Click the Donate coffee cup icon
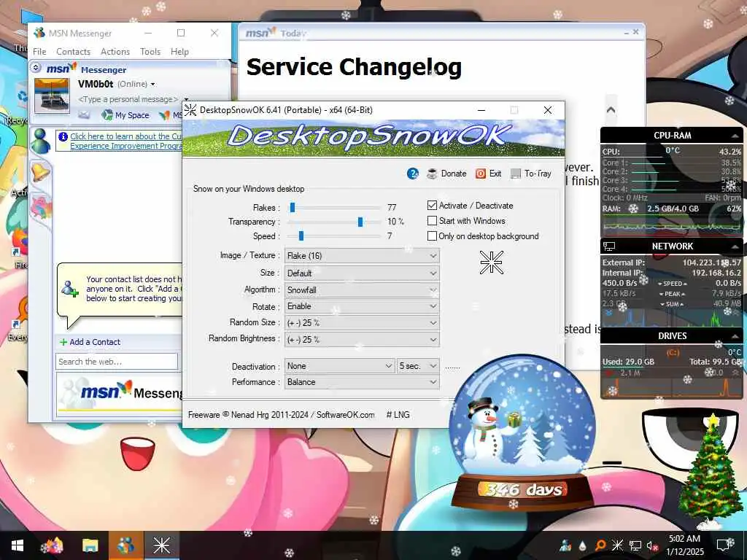The image size is (747, 560). click(x=432, y=174)
